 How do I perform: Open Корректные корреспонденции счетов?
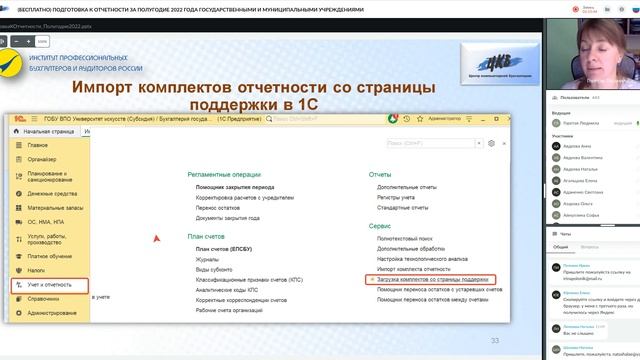(x=241, y=300)
